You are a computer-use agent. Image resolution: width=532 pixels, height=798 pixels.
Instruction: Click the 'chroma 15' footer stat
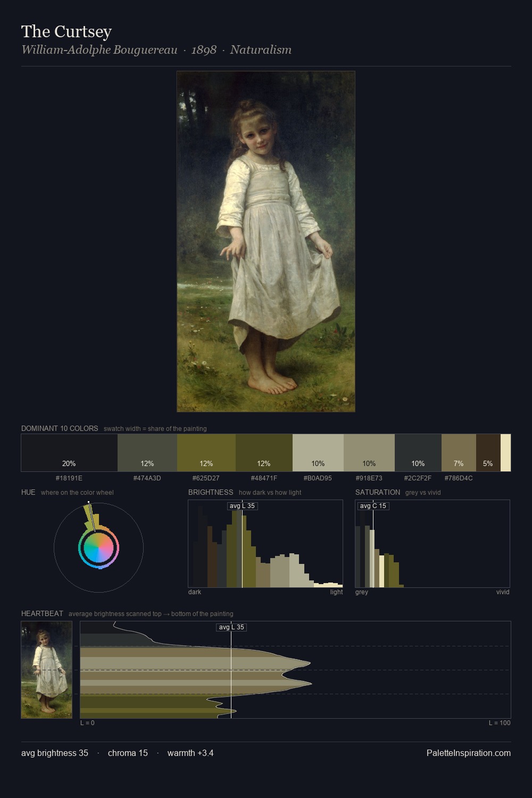click(128, 753)
